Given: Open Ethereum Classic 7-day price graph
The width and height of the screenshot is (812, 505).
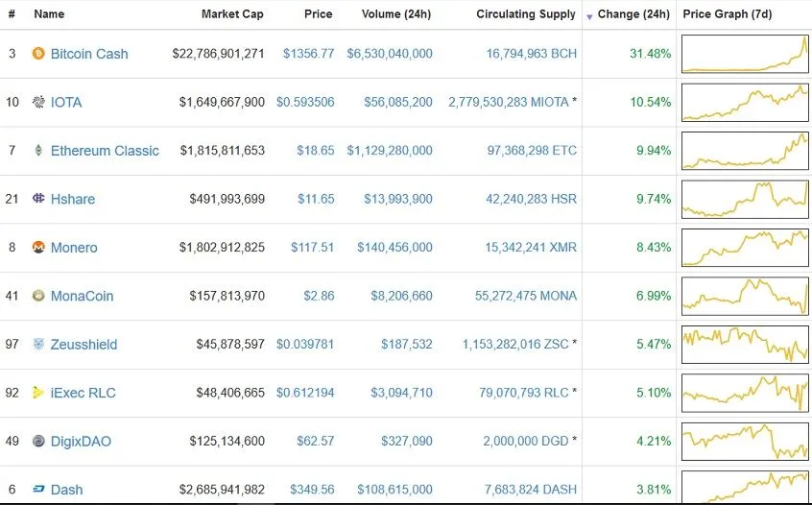Looking at the screenshot, I should tap(745, 151).
